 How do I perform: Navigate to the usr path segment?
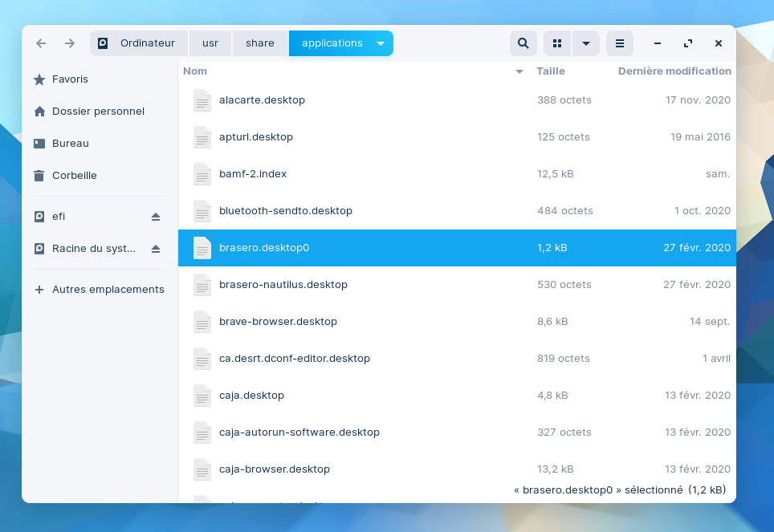pos(210,43)
